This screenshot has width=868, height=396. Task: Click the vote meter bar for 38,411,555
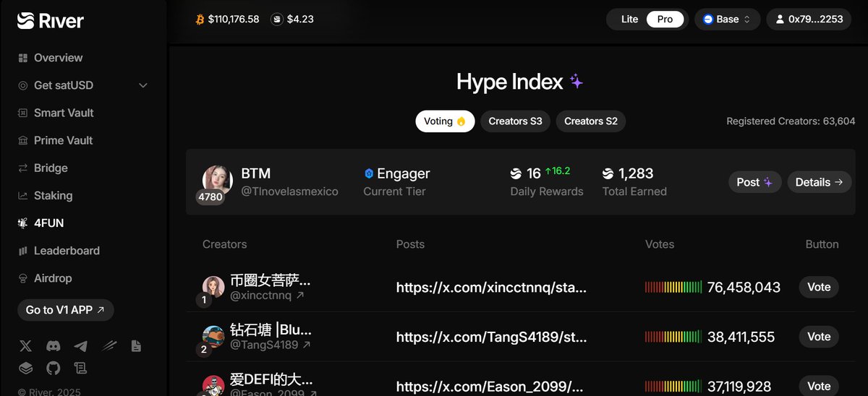click(x=673, y=337)
